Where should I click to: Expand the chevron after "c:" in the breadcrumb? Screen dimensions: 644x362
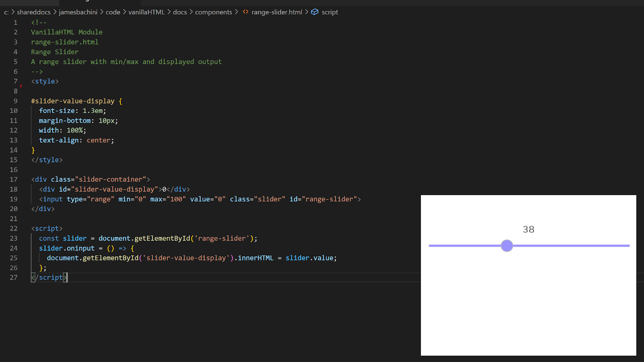[13, 12]
